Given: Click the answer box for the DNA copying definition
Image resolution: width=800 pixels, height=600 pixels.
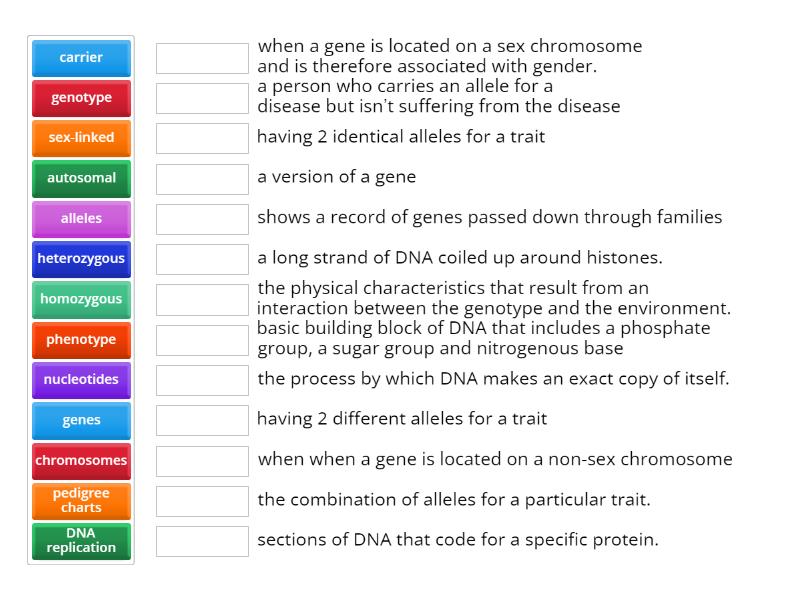Looking at the screenshot, I should 200,380.
